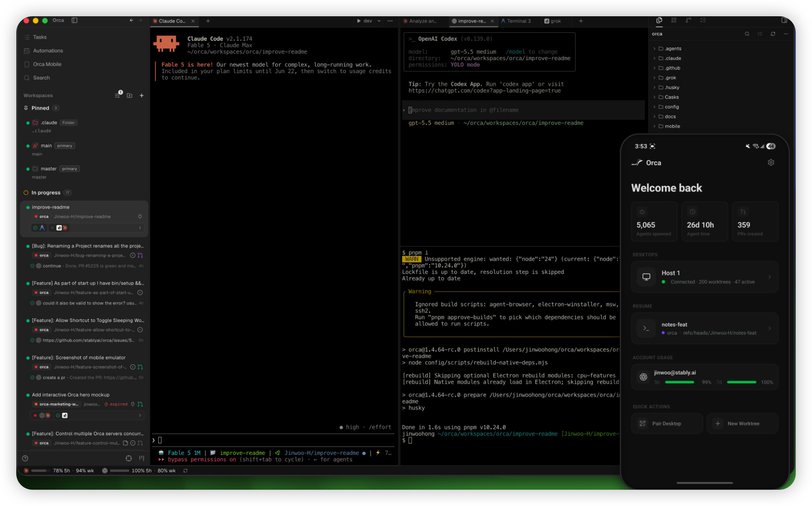Switch right panel to grid view icon
This screenshot has height=506, width=812.
pyautogui.click(x=674, y=20)
